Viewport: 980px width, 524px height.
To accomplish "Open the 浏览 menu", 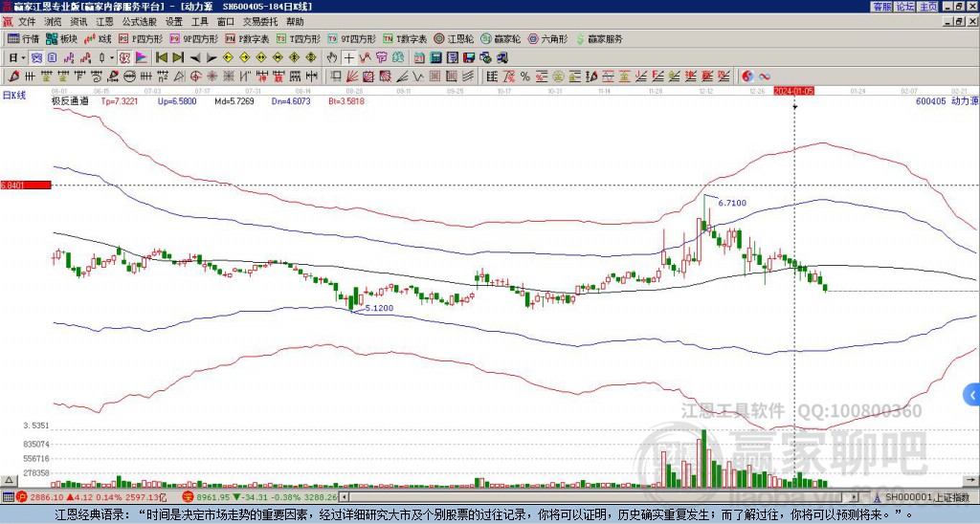I will (54, 22).
